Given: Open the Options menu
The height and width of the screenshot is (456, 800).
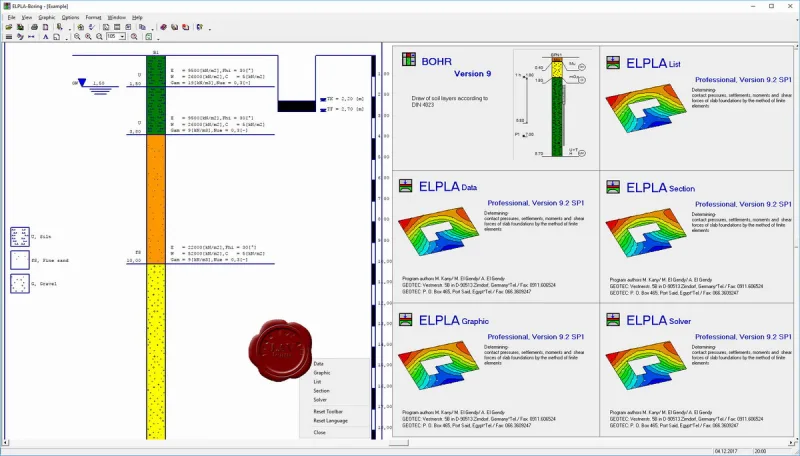Looking at the screenshot, I should click(x=70, y=17).
